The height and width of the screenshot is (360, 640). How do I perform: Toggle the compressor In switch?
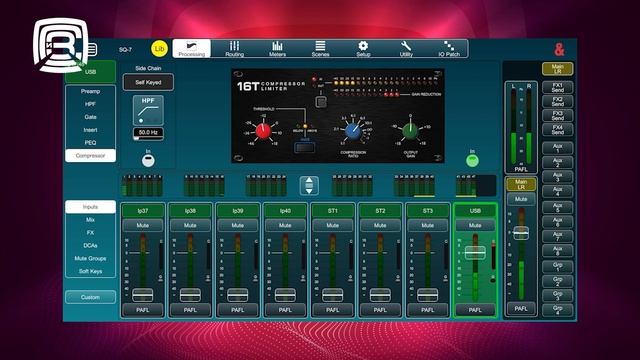472,160
